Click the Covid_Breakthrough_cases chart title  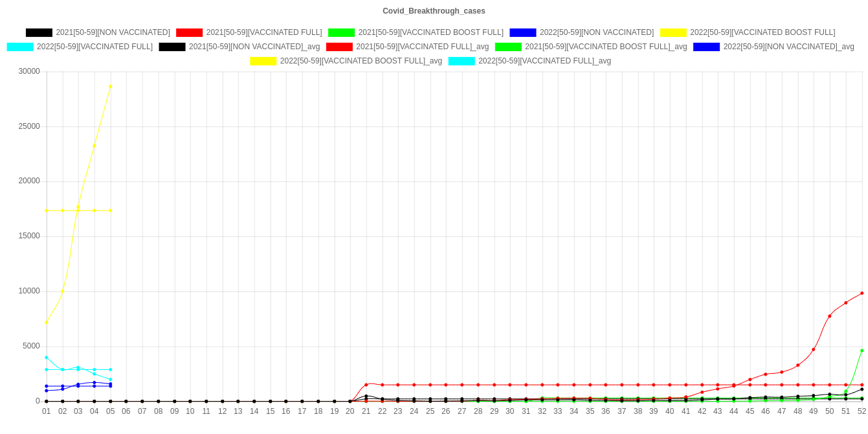434,11
